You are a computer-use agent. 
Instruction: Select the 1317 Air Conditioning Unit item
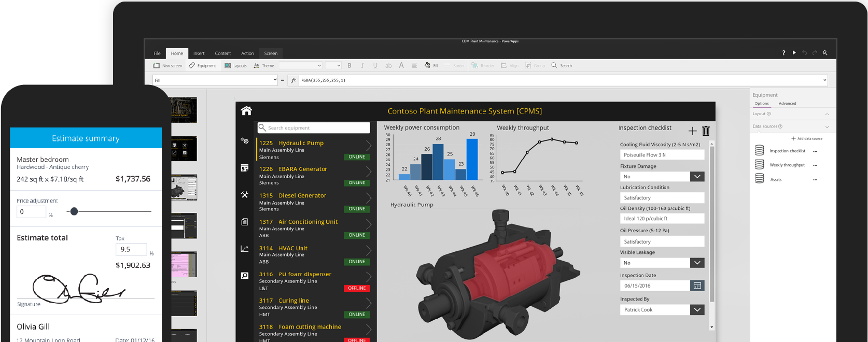point(315,229)
